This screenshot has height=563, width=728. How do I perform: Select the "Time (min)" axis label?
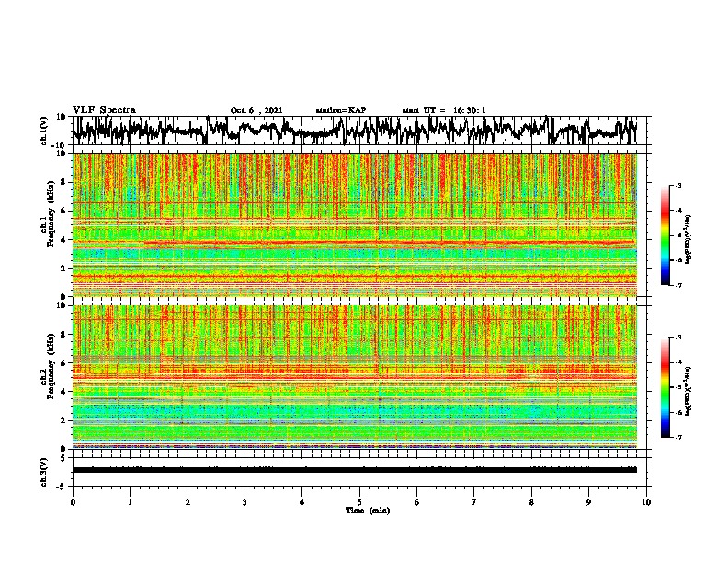368,511
